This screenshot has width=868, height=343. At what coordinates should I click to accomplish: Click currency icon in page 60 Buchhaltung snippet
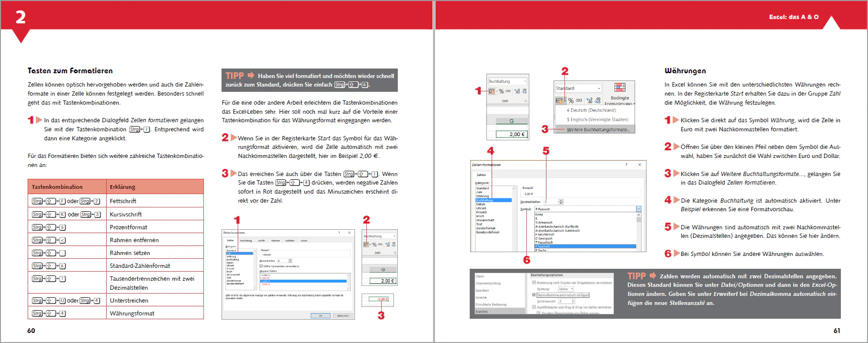point(366,245)
